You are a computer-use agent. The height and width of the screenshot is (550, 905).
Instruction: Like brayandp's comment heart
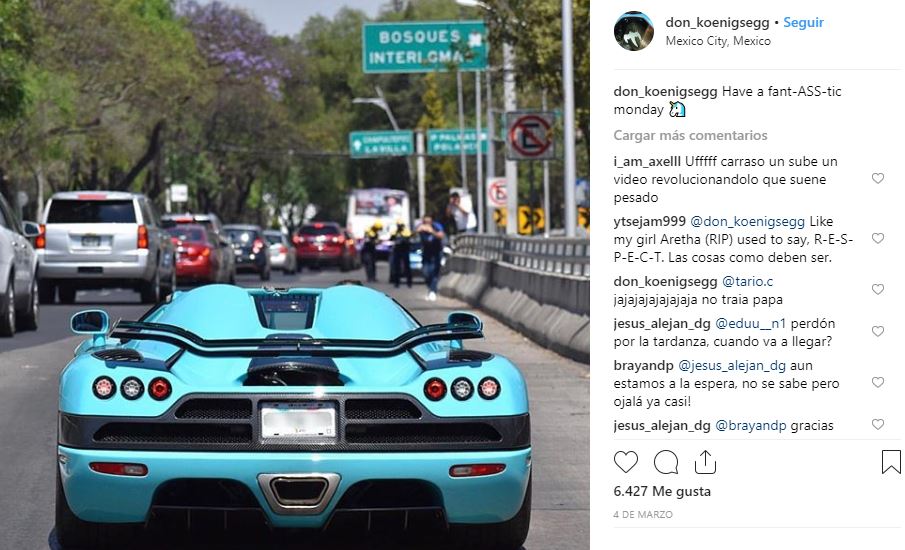(x=877, y=382)
